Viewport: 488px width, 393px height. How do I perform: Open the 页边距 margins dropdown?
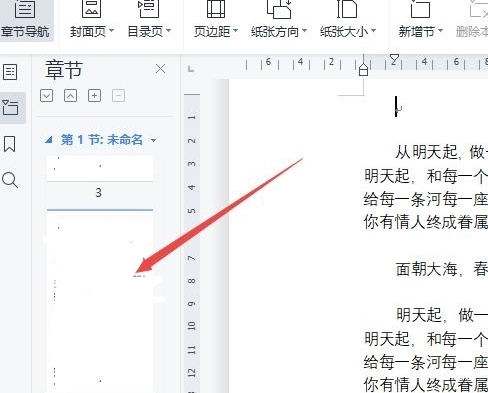(216, 32)
